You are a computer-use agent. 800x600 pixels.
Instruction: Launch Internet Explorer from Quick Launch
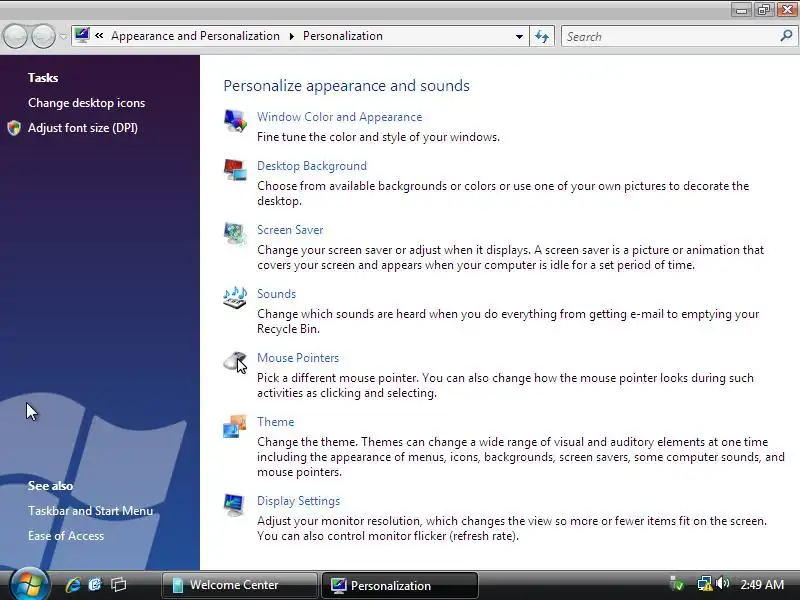coord(72,585)
